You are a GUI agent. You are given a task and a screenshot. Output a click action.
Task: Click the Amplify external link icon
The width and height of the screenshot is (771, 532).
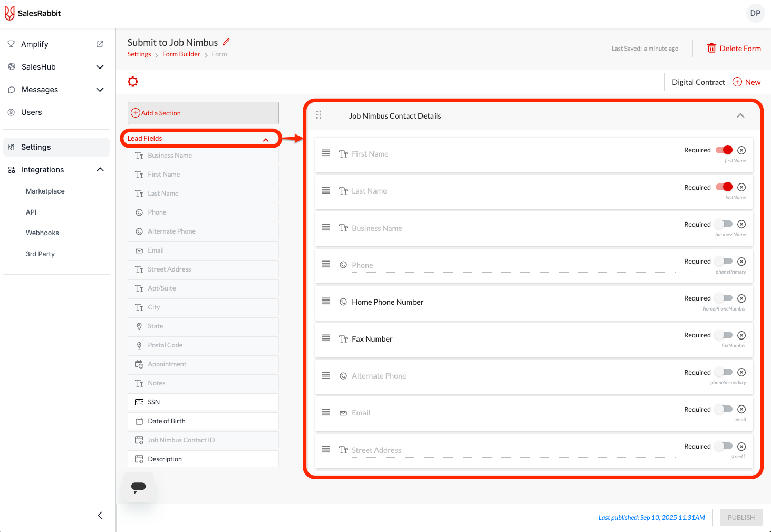(100, 44)
